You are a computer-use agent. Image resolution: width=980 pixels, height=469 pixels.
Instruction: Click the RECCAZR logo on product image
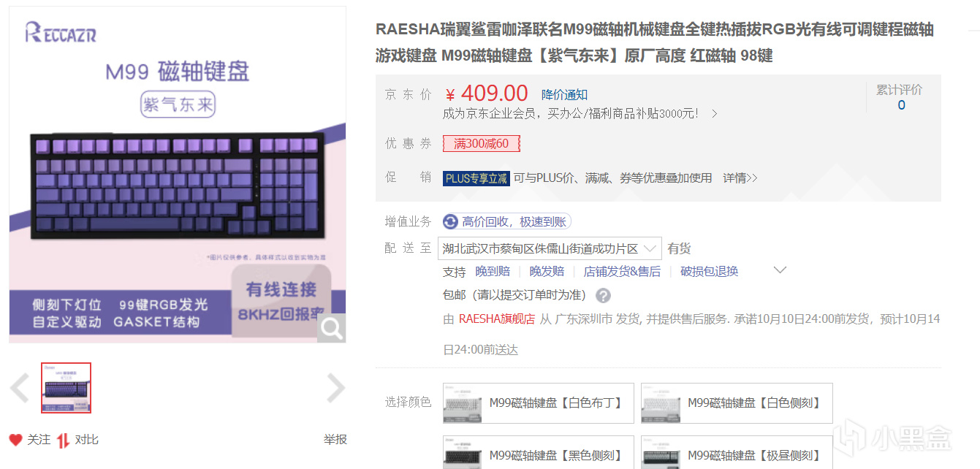61,32
